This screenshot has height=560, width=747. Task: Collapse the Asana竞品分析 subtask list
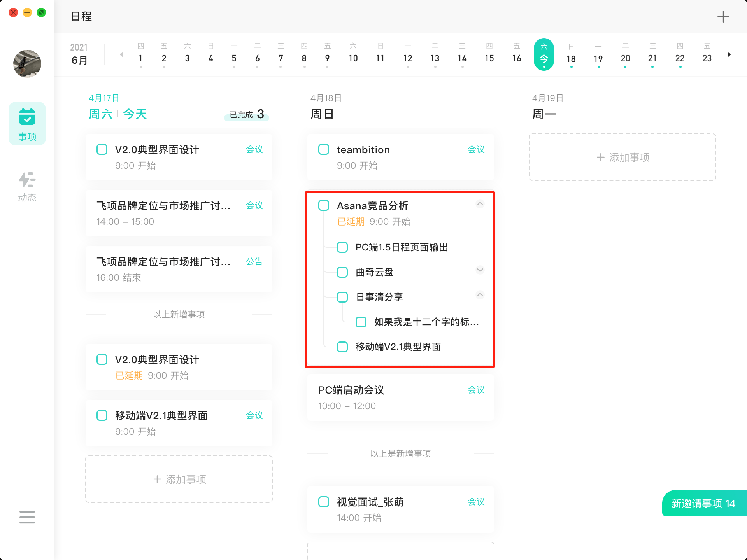[480, 204]
